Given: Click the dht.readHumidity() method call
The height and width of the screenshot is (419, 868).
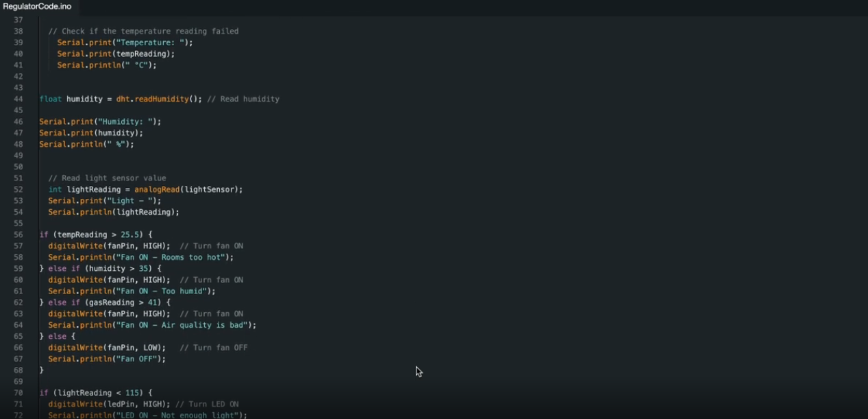Looking at the screenshot, I should [159, 99].
